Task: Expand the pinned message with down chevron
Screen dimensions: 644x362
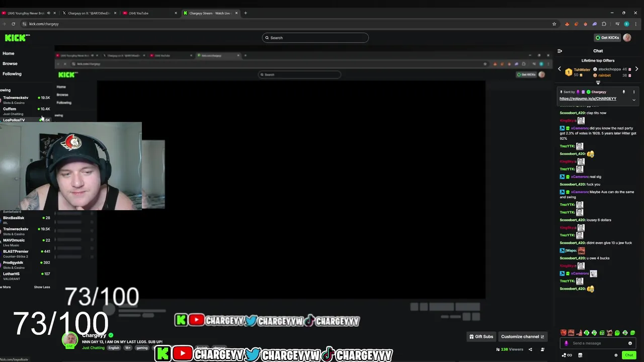Action: click(633, 100)
